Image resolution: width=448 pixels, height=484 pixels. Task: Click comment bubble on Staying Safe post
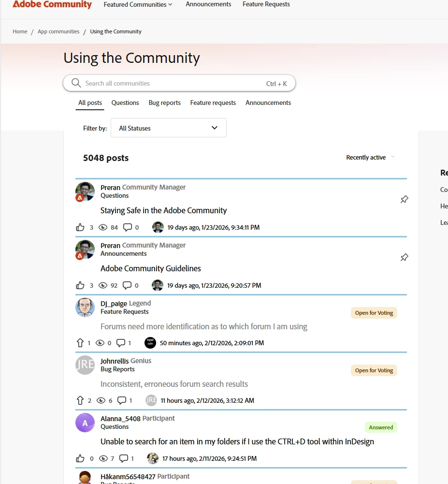[x=128, y=227]
